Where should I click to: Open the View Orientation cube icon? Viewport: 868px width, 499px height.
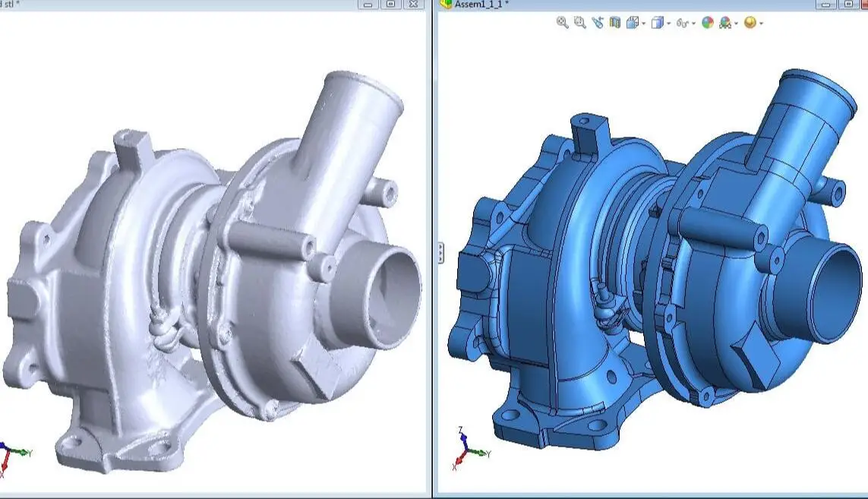tap(632, 23)
